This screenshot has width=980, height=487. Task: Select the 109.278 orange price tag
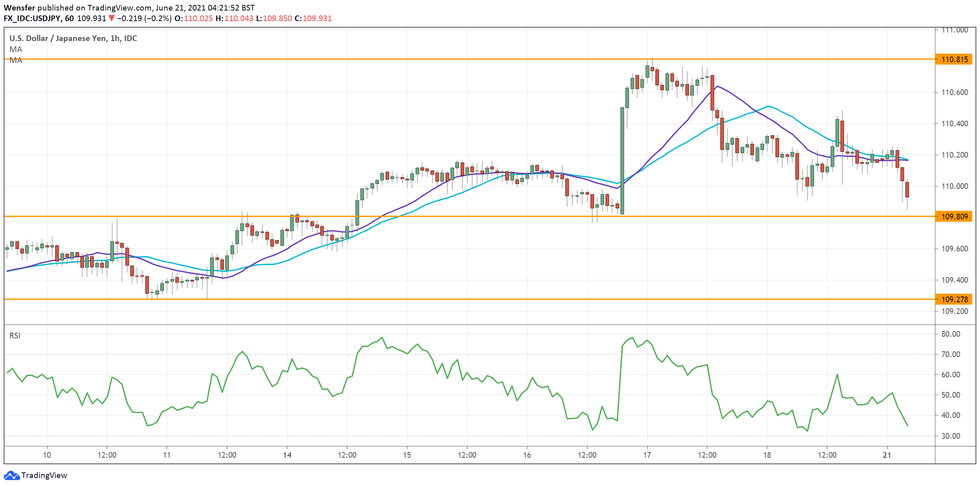(x=954, y=299)
